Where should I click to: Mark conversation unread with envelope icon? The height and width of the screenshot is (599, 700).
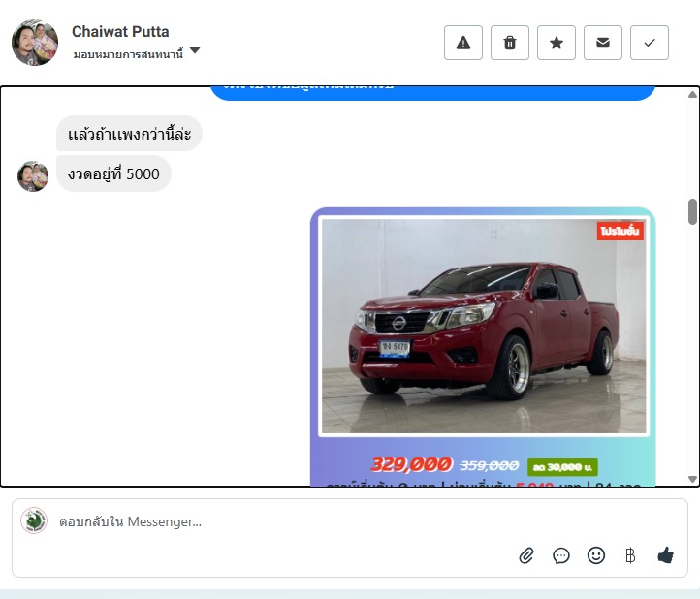coord(603,43)
